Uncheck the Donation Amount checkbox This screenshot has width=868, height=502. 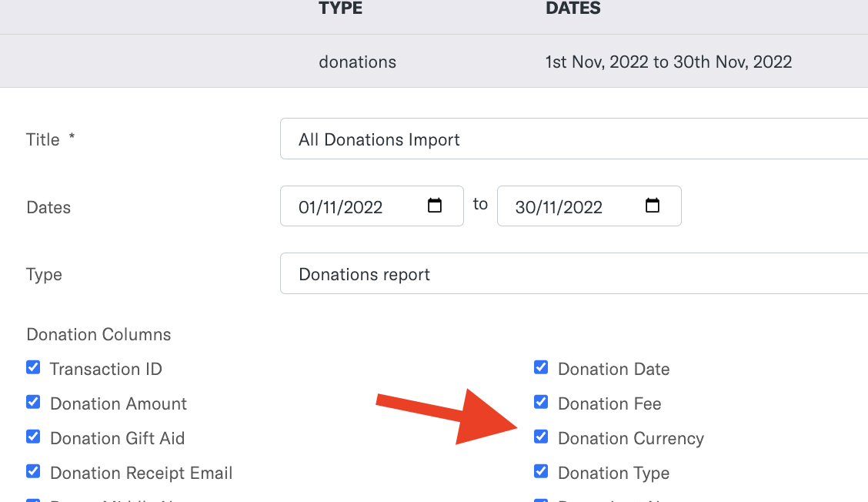[x=33, y=402]
